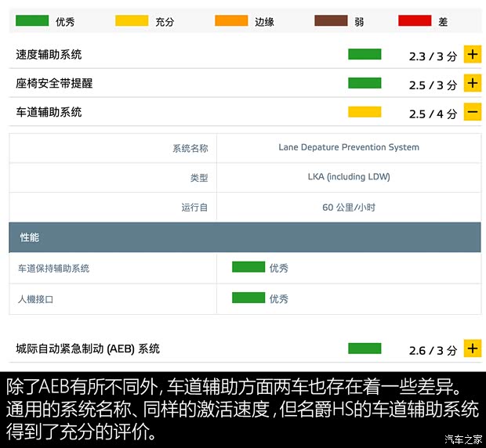Click the score 2.5 / 4 分
Image resolution: width=486 pixels, height=448 pixels.
coord(433,114)
